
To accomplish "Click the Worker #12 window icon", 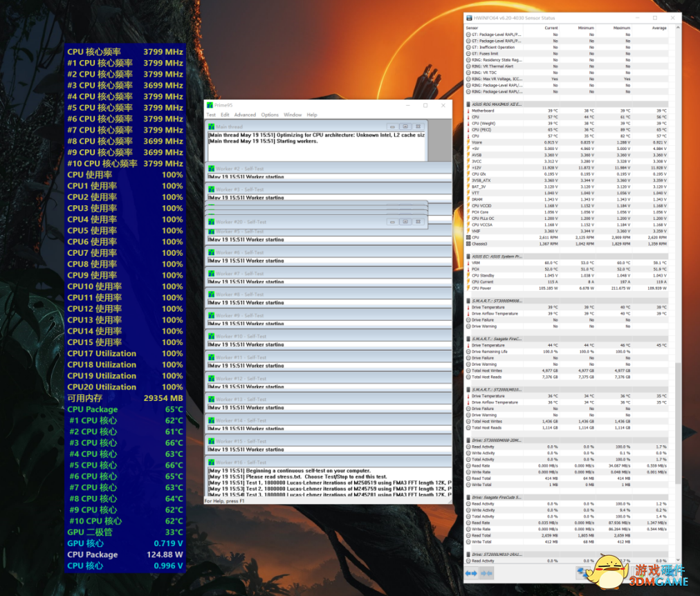I will [212, 378].
